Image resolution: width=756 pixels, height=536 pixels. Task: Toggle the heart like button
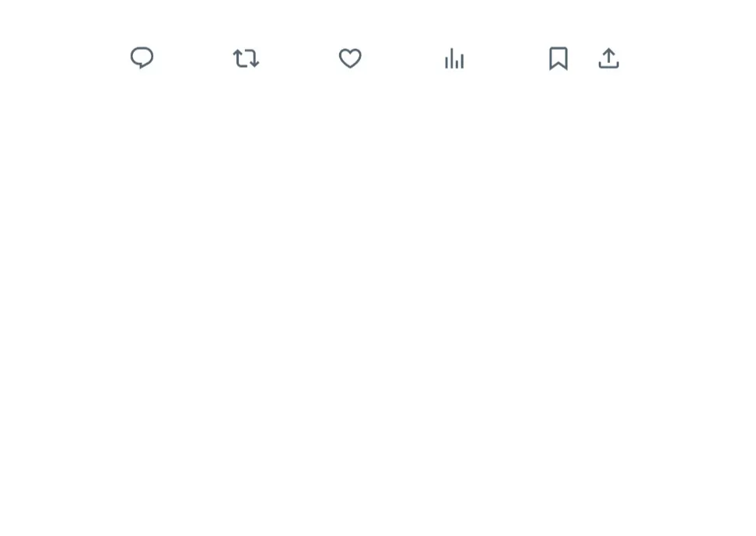[x=350, y=58]
